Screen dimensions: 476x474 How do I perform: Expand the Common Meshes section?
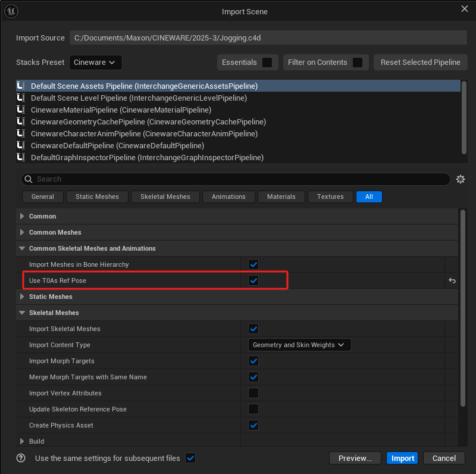click(23, 232)
